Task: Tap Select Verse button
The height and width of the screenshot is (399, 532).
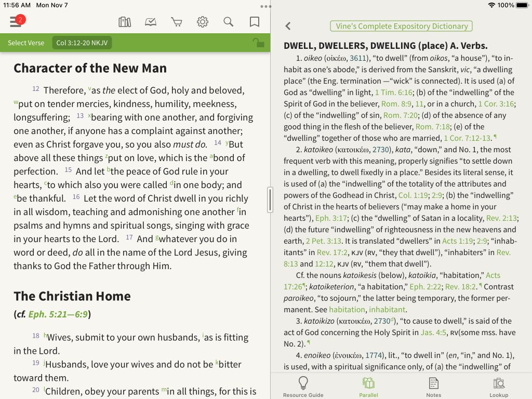Action: (x=26, y=43)
